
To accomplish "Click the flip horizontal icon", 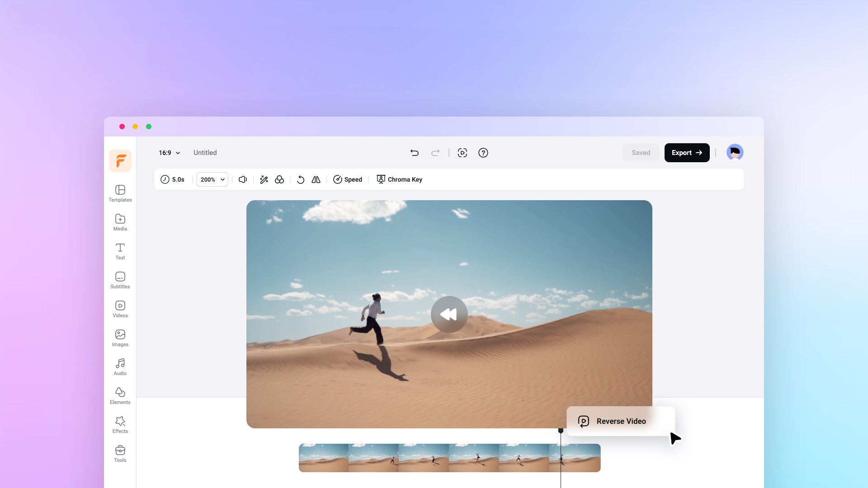I will (316, 179).
